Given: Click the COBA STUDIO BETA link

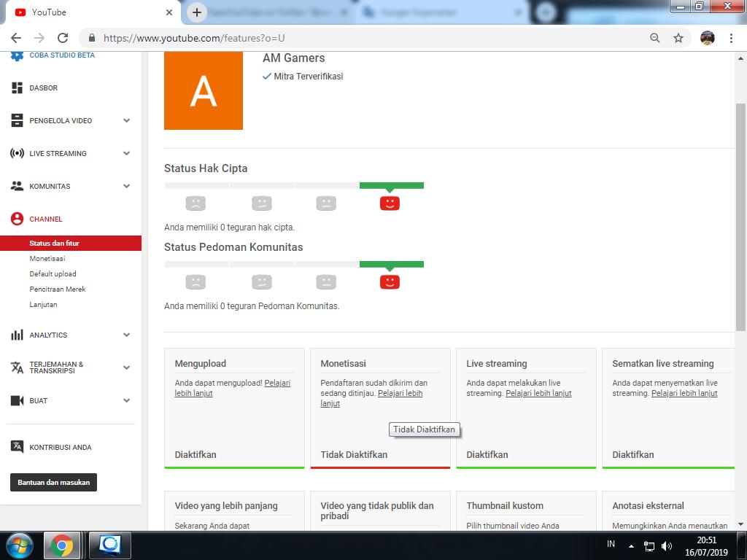Looking at the screenshot, I should [x=62, y=55].
